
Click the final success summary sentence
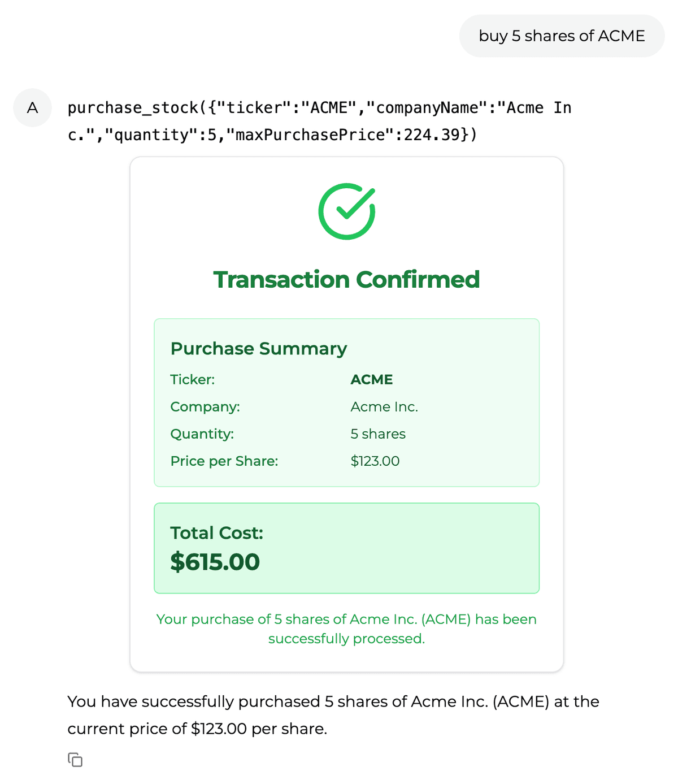click(x=333, y=715)
